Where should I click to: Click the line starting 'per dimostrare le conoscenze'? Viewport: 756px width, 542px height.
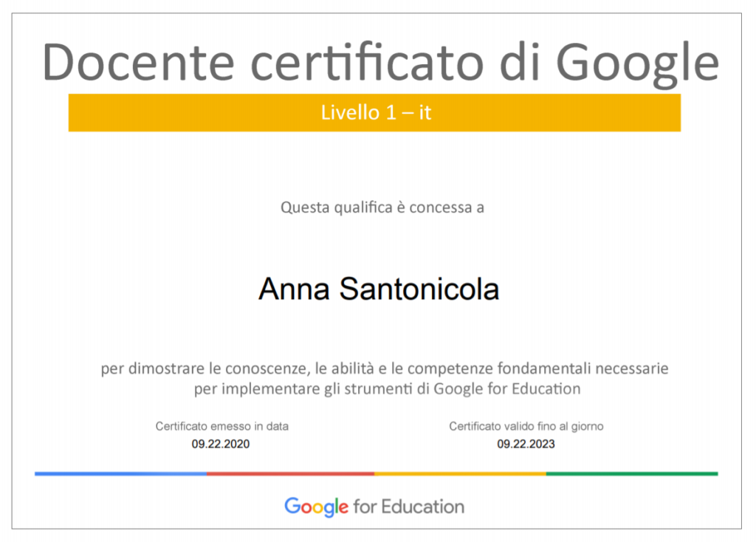click(384, 368)
